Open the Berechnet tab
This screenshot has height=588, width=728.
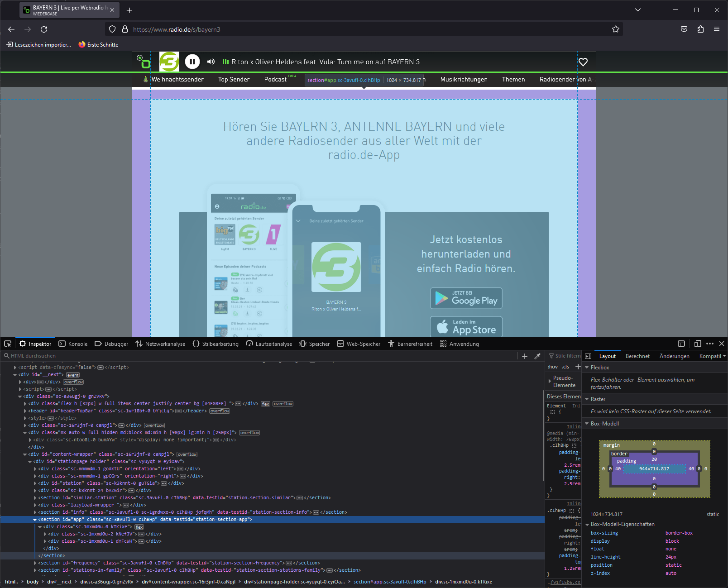point(637,356)
